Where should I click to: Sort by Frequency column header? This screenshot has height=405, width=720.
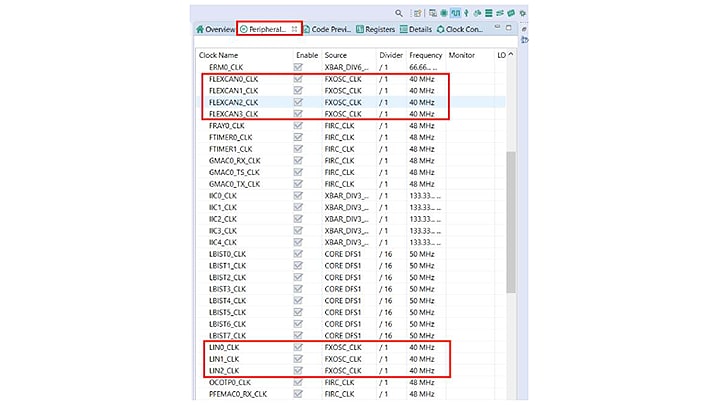click(425, 55)
